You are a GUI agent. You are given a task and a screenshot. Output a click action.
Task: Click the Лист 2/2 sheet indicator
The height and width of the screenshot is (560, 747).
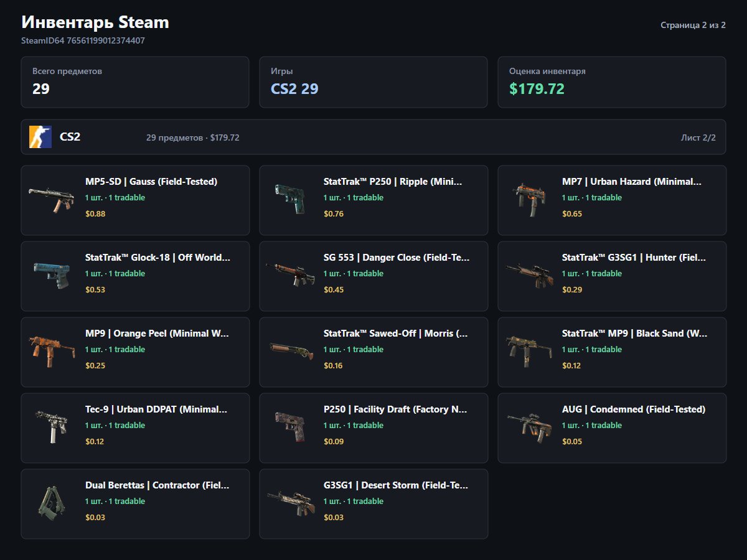coord(698,138)
